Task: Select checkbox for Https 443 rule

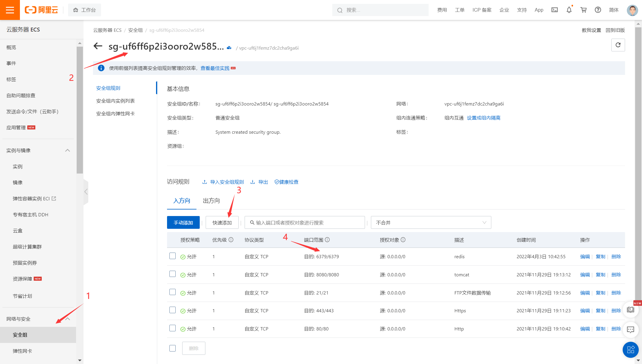Action: 172,310
